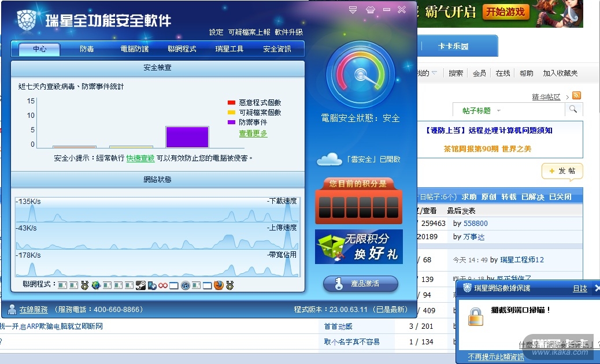Click the red 惡意程式個數 legend swatch

[232, 102]
